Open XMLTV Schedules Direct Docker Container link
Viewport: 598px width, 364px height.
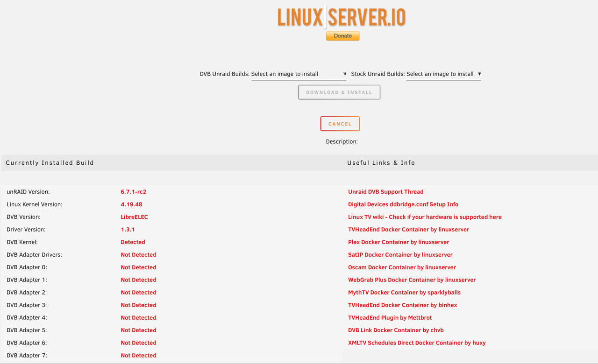417,343
